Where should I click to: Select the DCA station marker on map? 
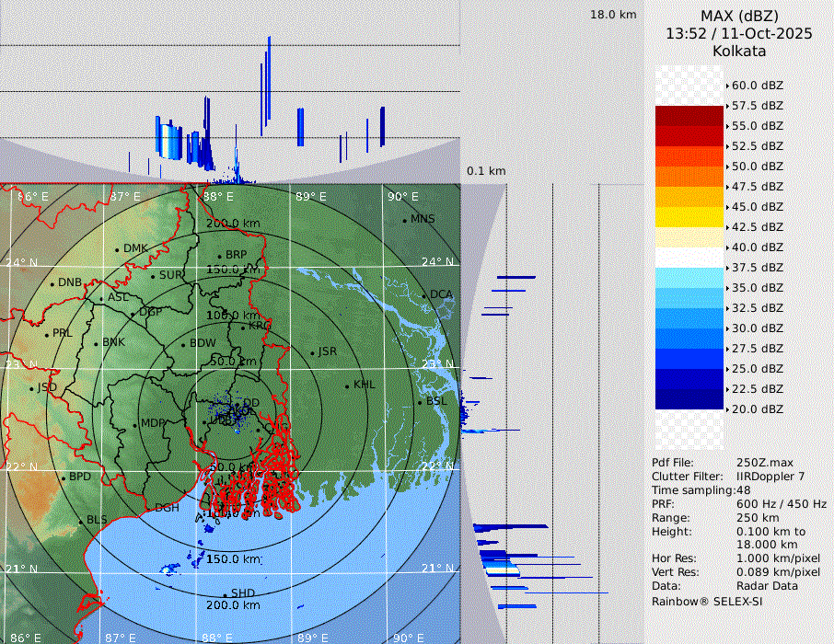[424, 296]
